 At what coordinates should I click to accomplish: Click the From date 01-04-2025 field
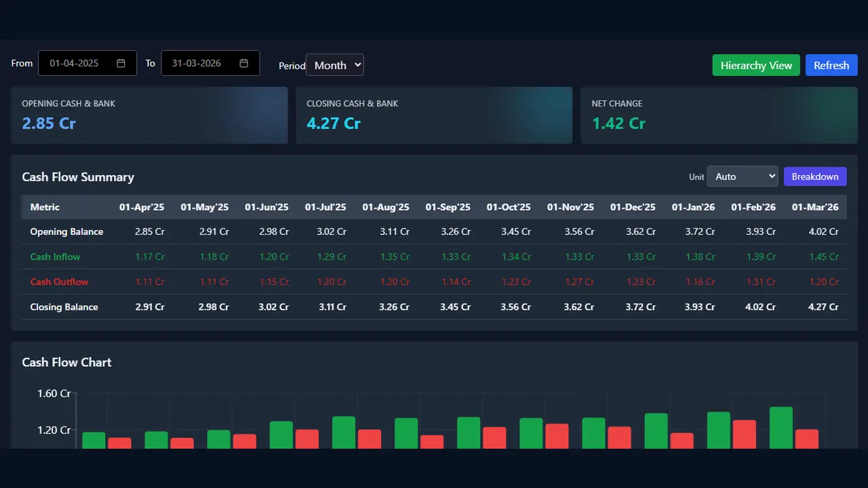click(x=87, y=63)
